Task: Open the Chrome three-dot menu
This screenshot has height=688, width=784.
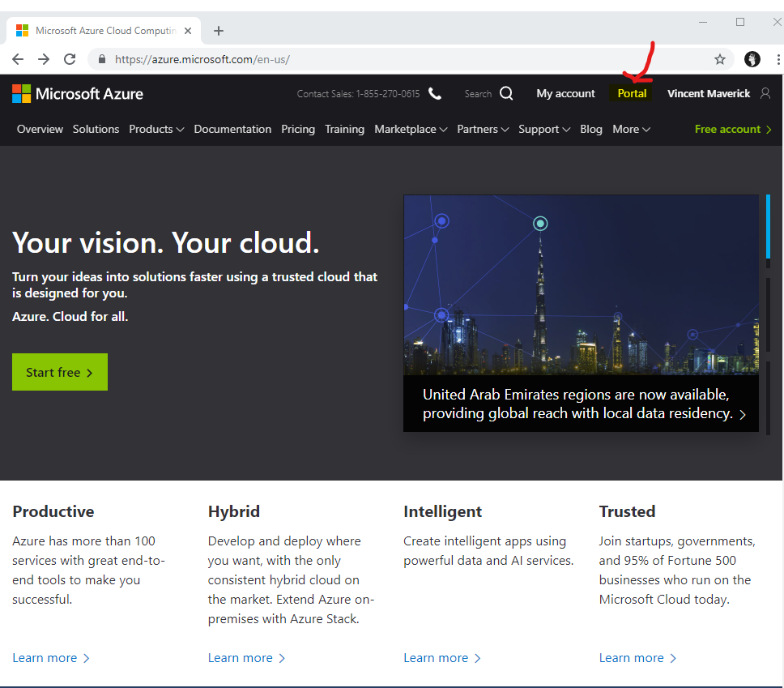Action: [778, 59]
